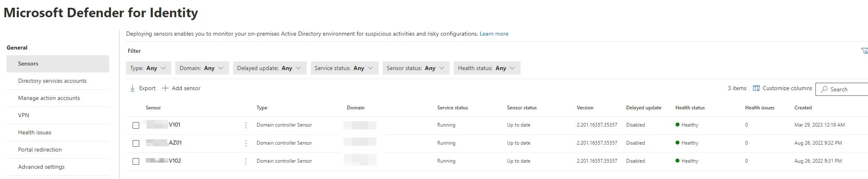Click created date Mar 29, 2023 12:19 AM
The image size is (868, 179).
pyautogui.click(x=820, y=125)
